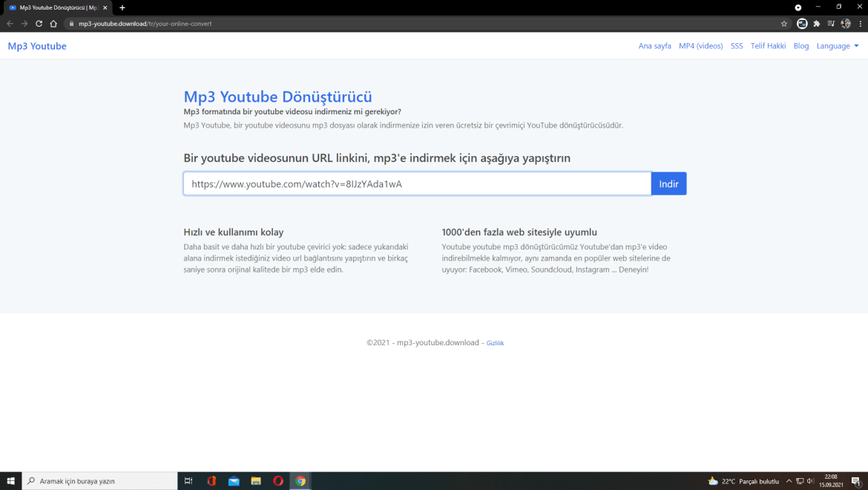Open media playback controls in Chrome toolbar
The image size is (868, 490).
pos(831,23)
